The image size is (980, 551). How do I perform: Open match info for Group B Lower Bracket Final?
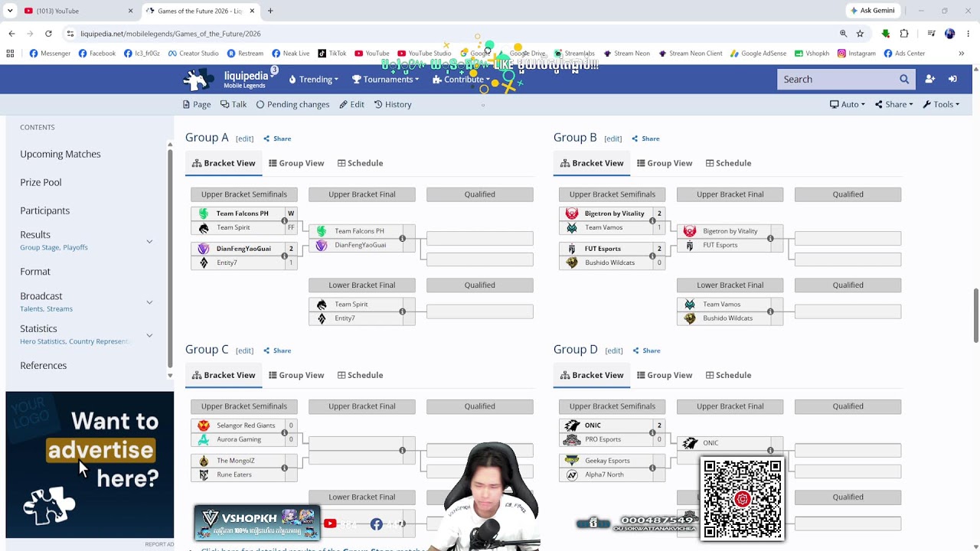770,311
